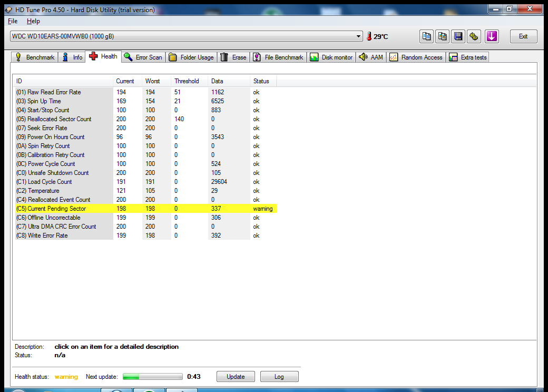Click the Update button
This screenshot has width=548, height=392.
click(236, 377)
